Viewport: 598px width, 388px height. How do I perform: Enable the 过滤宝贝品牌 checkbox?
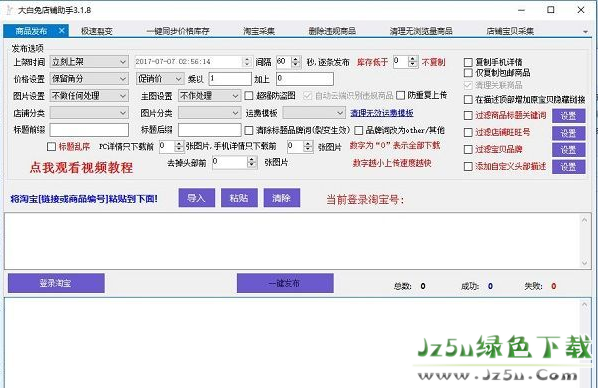point(468,149)
